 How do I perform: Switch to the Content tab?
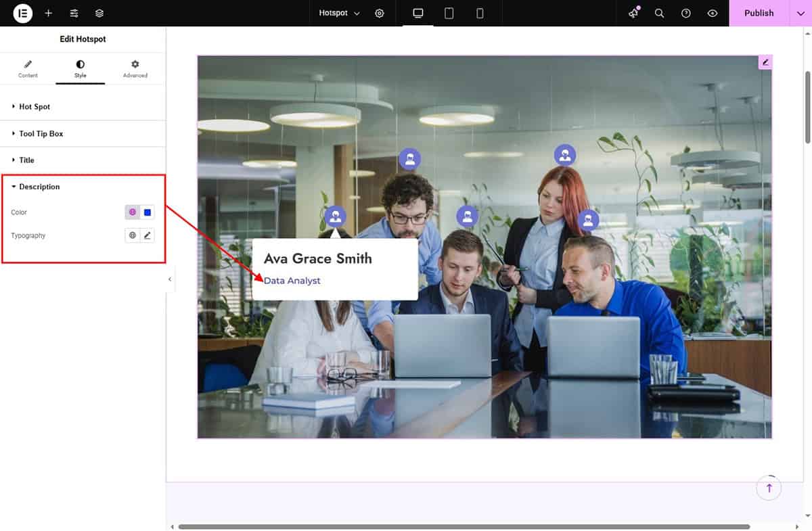tap(28, 69)
